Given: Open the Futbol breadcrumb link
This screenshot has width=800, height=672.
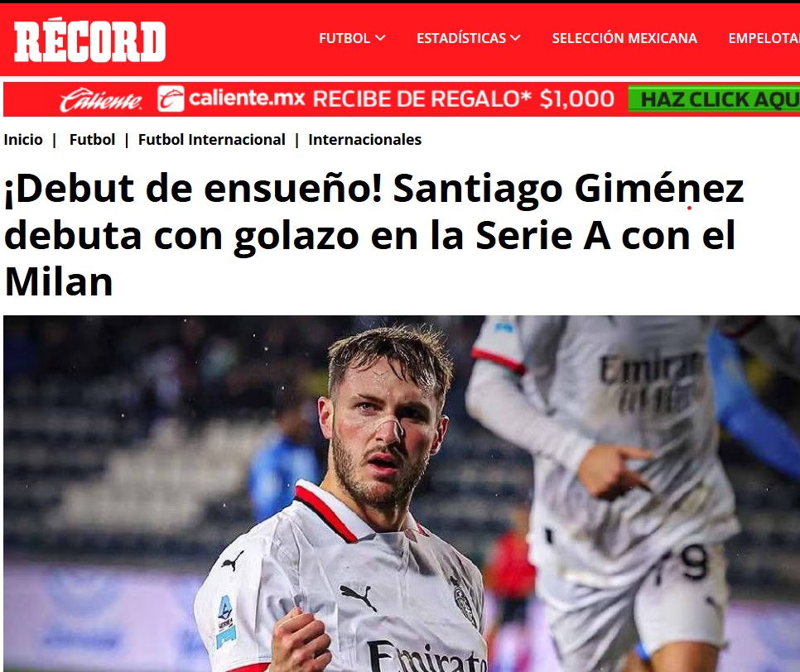Looking at the screenshot, I should point(93,140).
